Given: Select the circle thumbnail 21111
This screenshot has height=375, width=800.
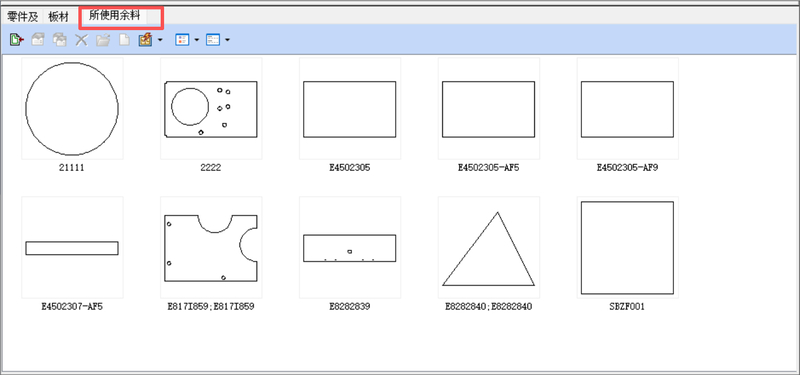Looking at the screenshot, I should pos(72,109).
